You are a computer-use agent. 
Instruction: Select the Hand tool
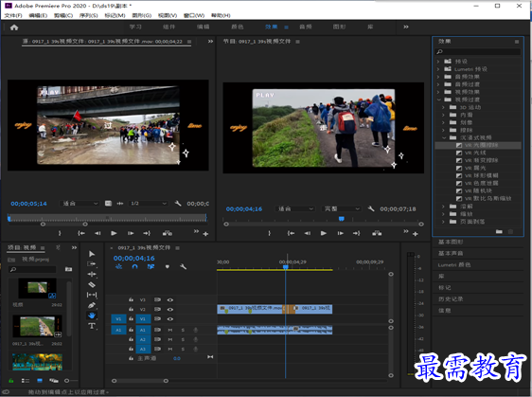pyautogui.click(x=92, y=316)
